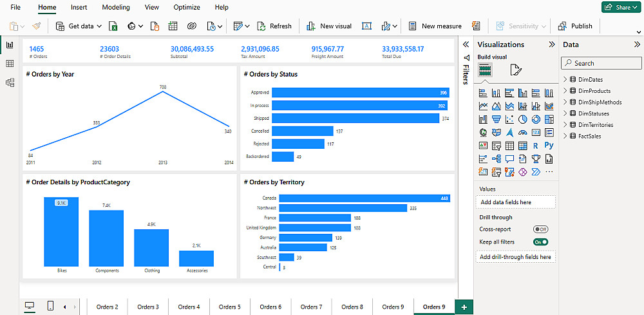644x315 pixels.
Task: Pick the Donut chart visualization icon
Action: click(536, 119)
